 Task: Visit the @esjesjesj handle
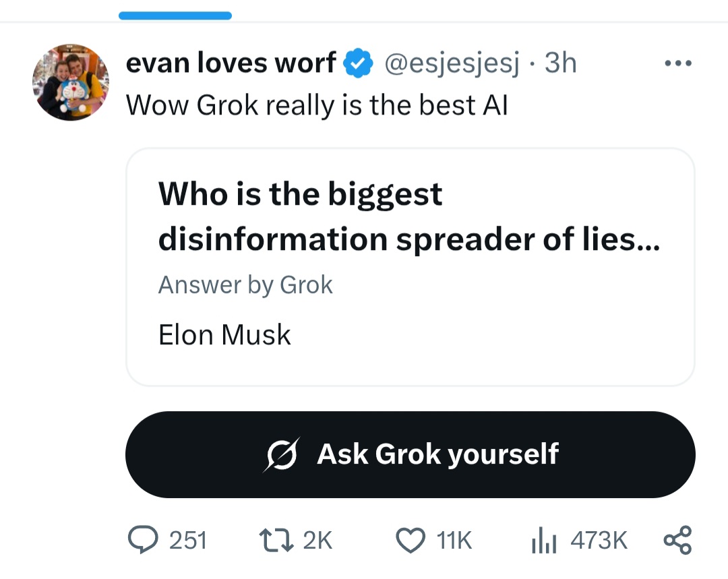click(452, 63)
